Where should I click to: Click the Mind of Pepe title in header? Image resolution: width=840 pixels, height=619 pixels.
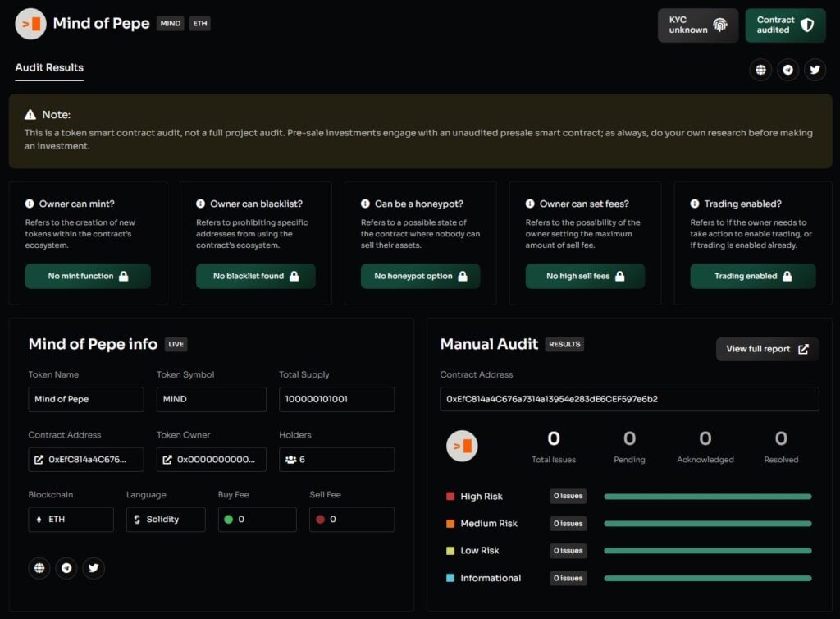[x=101, y=24]
